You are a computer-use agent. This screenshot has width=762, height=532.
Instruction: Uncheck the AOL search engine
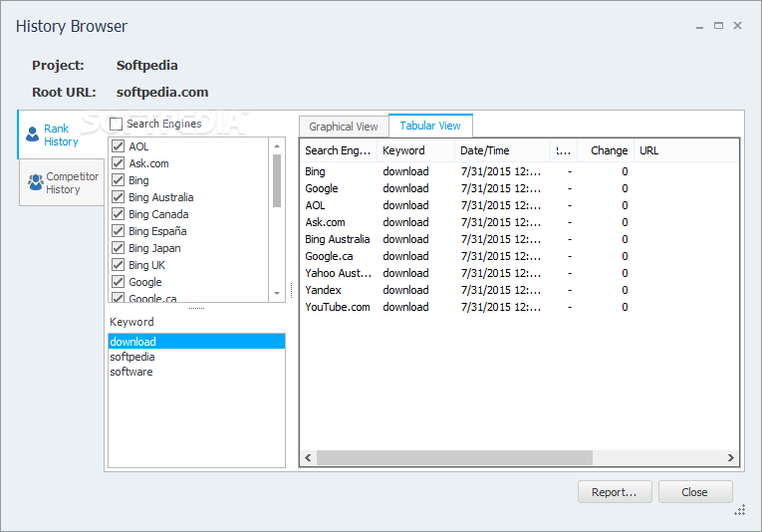pyautogui.click(x=119, y=146)
